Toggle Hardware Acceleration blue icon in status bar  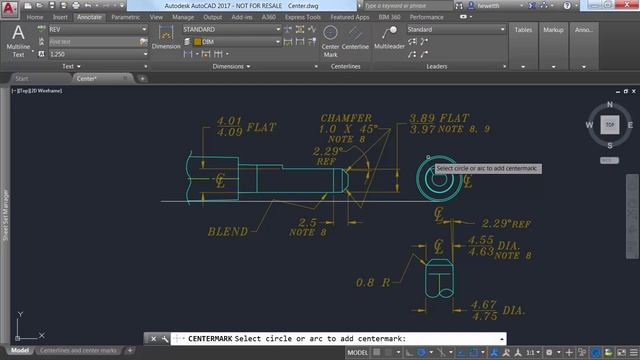click(x=596, y=352)
